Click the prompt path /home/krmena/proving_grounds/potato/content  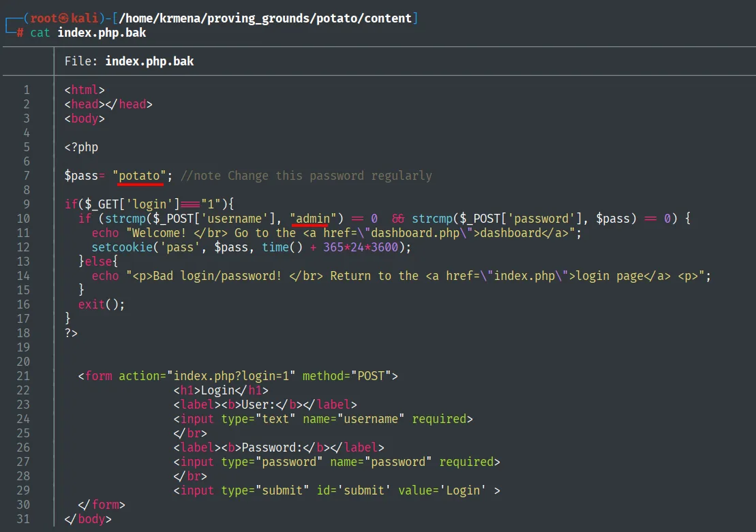(265, 18)
